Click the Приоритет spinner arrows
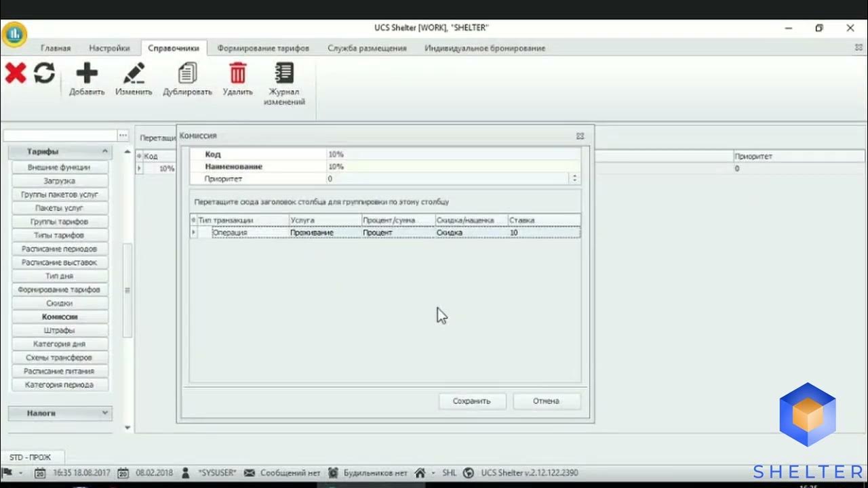 click(574, 179)
